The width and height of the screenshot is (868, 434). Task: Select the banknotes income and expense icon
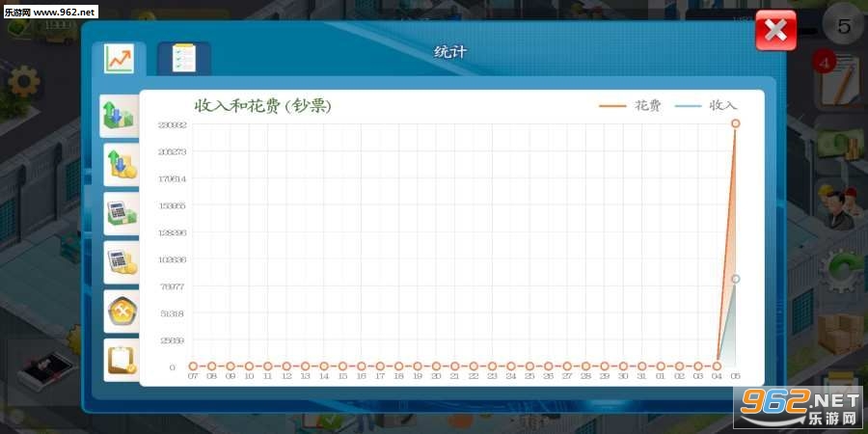119,115
